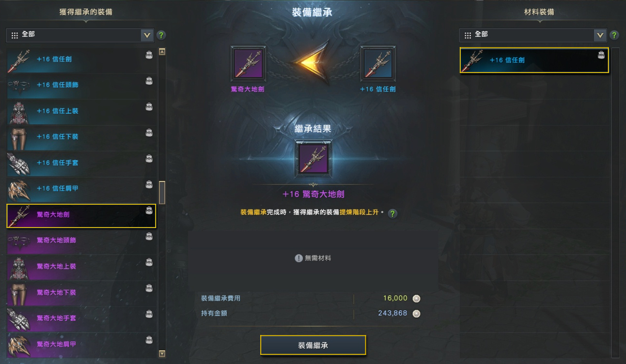Open the left 全部 filter dropdown
626x364 pixels.
[x=80, y=35]
